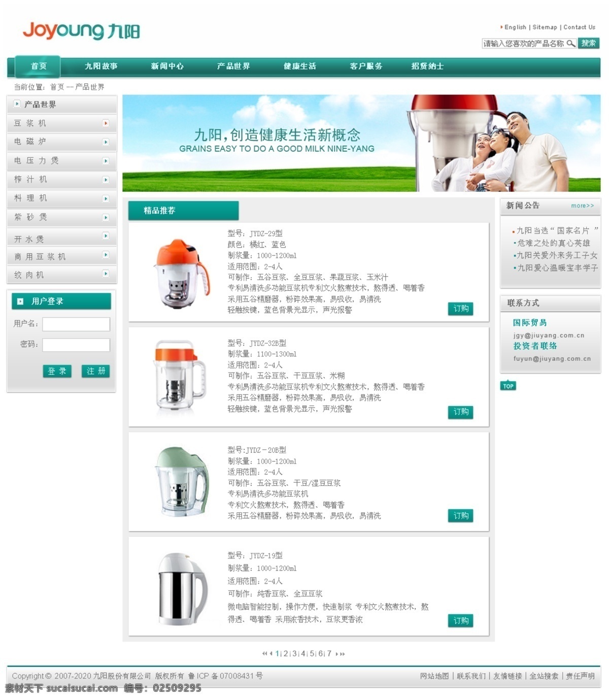
Task: Open the 产品世界 navigation item
Action: pyautogui.click(x=233, y=66)
